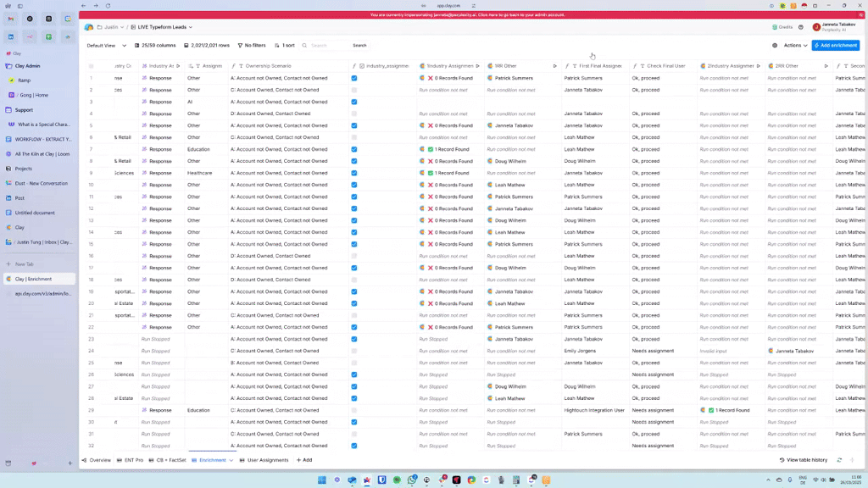Click the Windows Start button
The height and width of the screenshot is (488, 868).
(322, 480)
